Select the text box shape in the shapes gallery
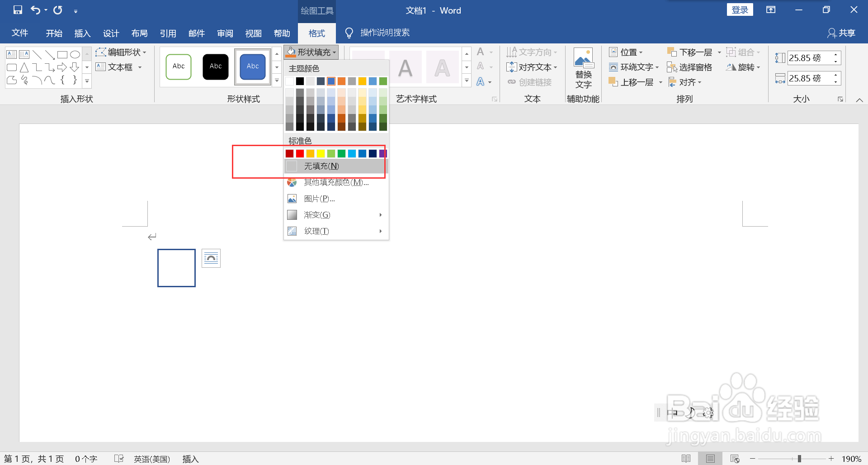This screenshot has width=868, height=465. click(11, 55)
